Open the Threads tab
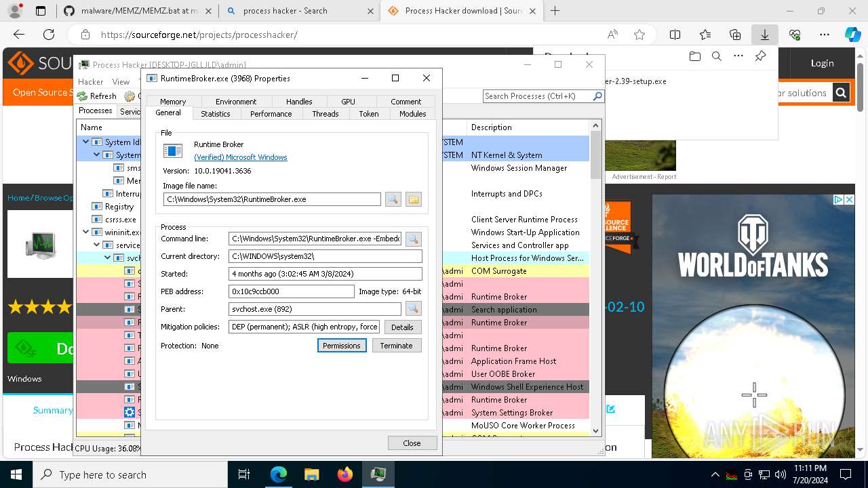The height and width of the screenshot is (488, 868). click(325, 114)
